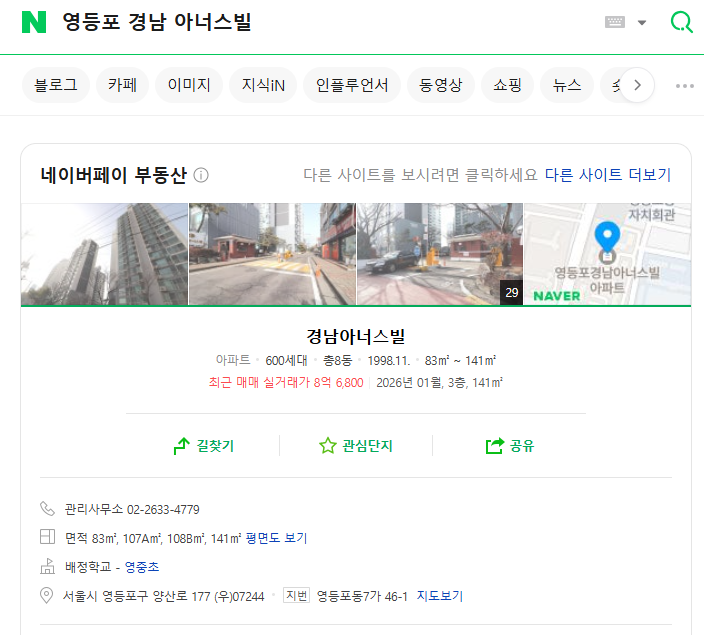
Task: Open the virtual keyboard icon
Action: [x=615, y=22]
